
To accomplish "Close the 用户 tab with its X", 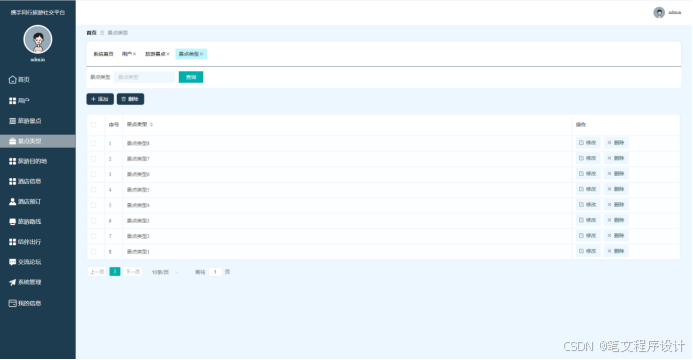I will [134, 54].
